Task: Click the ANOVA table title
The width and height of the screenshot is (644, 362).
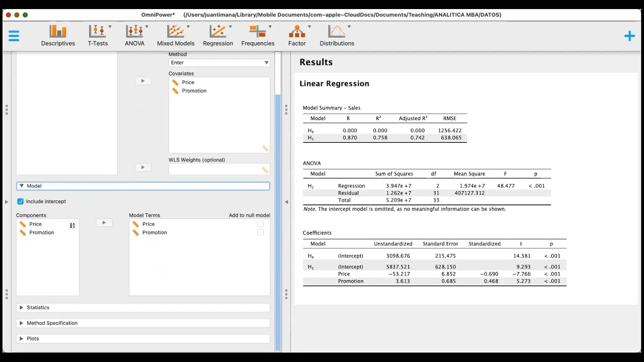Action: [x=311, y=163]
